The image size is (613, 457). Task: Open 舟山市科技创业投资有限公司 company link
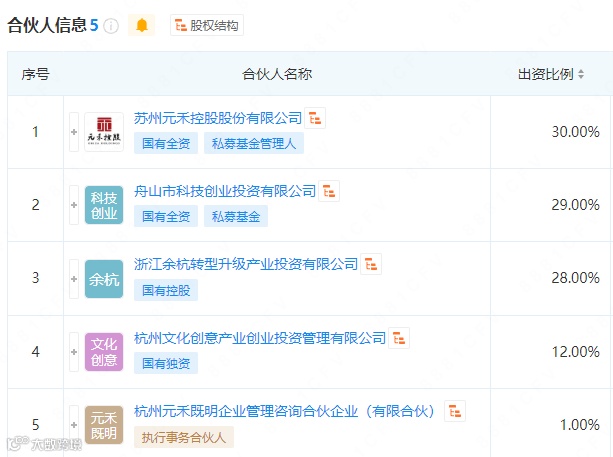coord(225,191)
